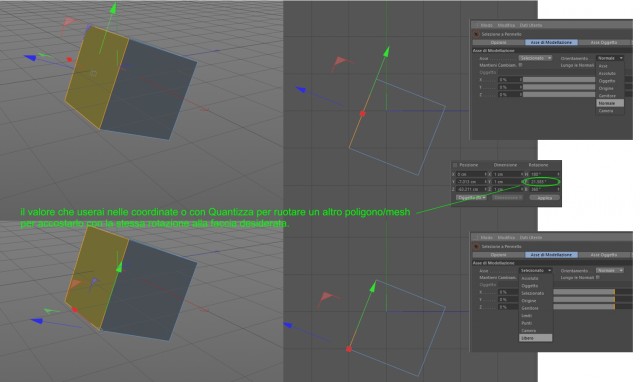Screen dimensions: 640x382
Task: Collapse the open Orientamento dropdown in upper panel
Action: [x=610, y=58]
